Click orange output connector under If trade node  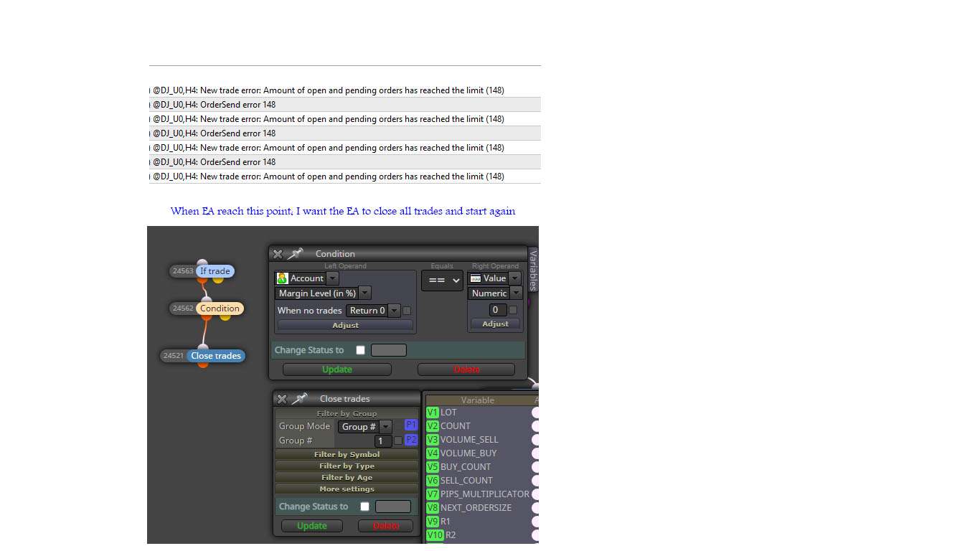[202, 279]
